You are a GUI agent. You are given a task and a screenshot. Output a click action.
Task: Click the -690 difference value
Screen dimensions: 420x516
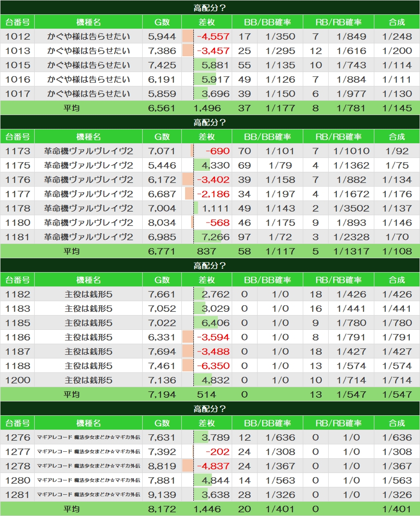tap(217, 151)
